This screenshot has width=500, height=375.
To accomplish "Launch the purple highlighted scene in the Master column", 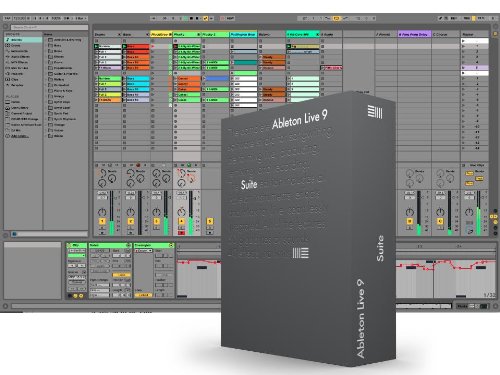I will (x=475, y=68).
